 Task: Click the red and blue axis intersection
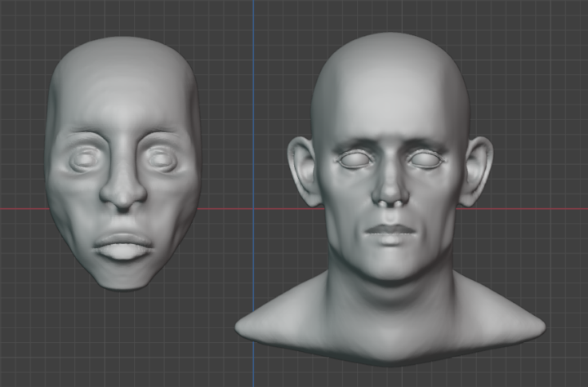[x=253, y=209]
